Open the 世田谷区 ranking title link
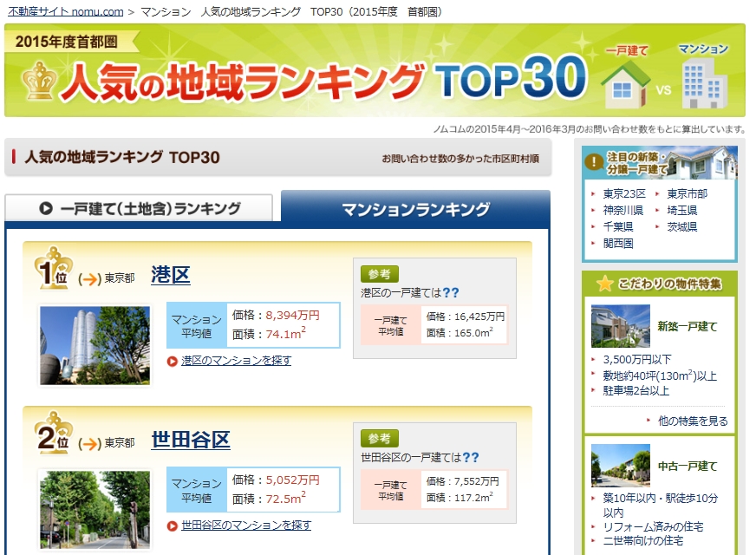756x555 pixels. coord(191,440)
